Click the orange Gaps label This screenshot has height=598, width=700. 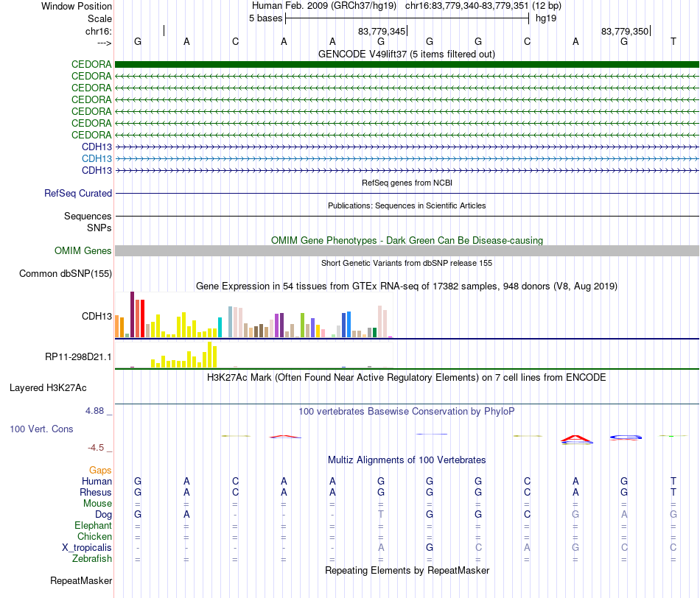tap(100, 470)
